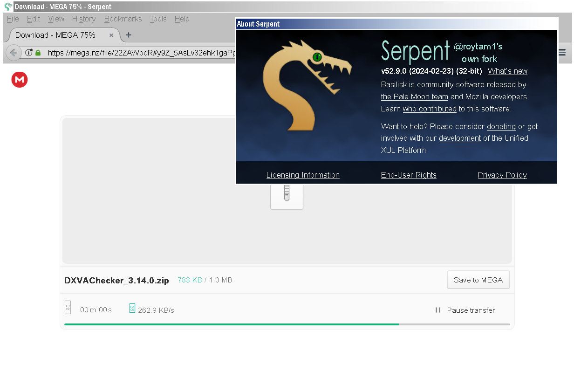Click the DXVAChecker_3.14.0.zip file name
This screenshot has width=574, height=392.
[x=116, y=280]
